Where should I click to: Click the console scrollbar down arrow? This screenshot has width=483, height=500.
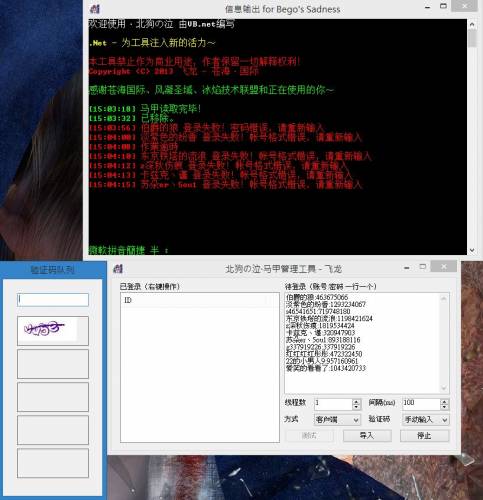pyautogui.click(x=472, y=250)
